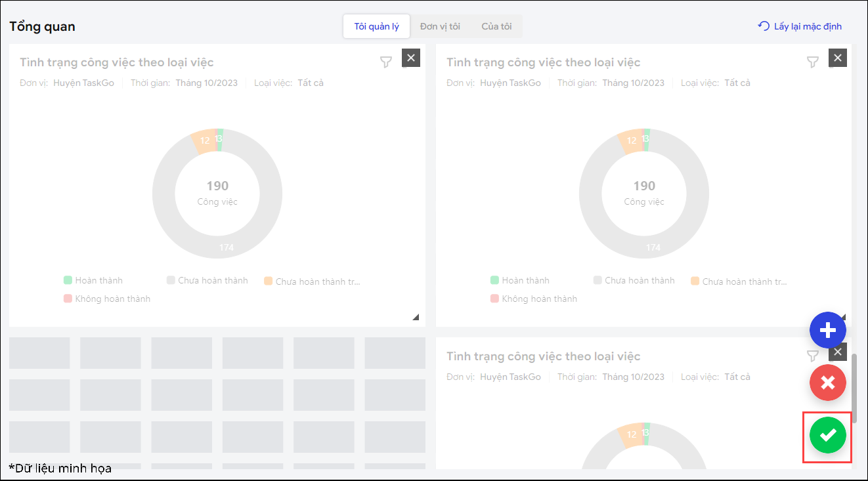Screen dimensions: 868x481
Task: Click Huyện TaskGo unit in top-right card
Action: click(510, 83)
